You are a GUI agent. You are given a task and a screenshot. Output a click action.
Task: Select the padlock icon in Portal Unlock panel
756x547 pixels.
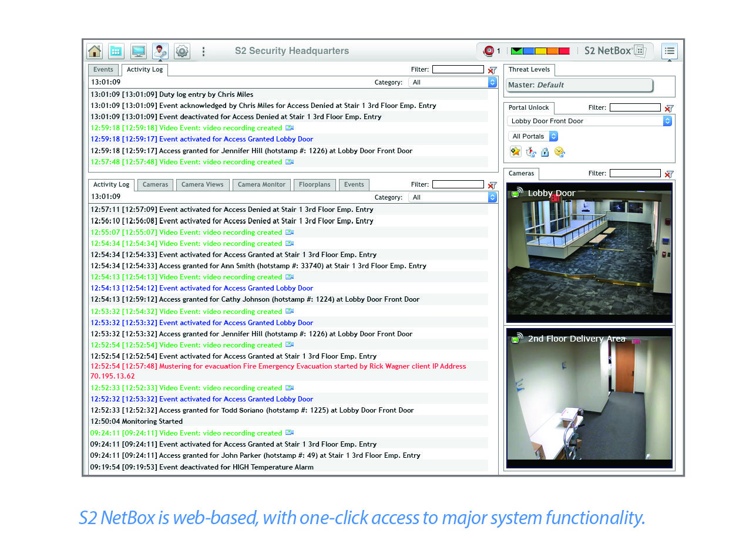tap(545, 151)
